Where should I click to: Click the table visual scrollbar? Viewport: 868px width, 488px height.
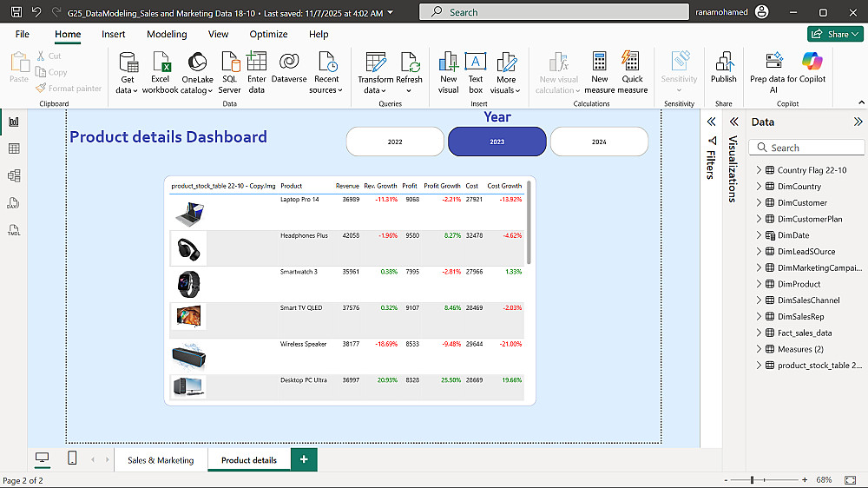529,222
